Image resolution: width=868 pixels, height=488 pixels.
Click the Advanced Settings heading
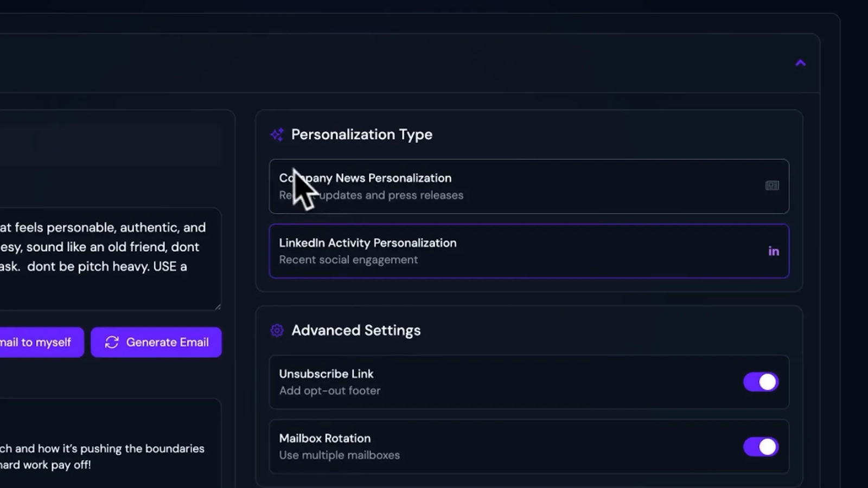[x=356, y=330]
